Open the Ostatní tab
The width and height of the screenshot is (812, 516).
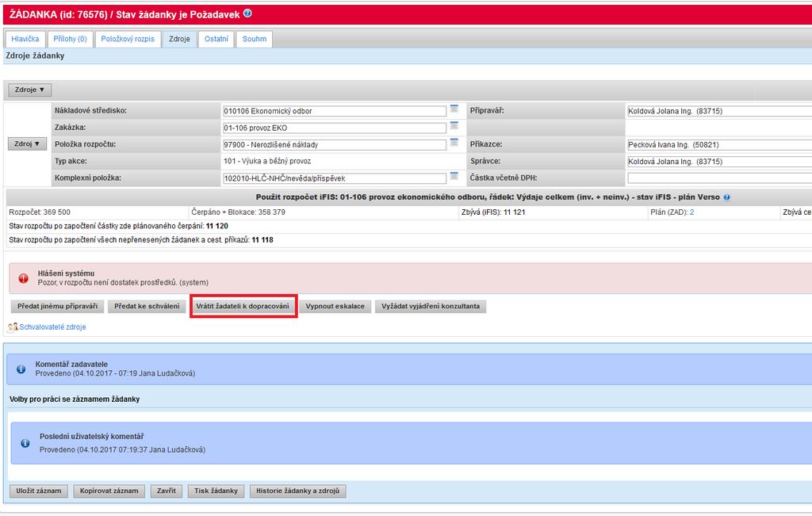click(x=216, y=39)
